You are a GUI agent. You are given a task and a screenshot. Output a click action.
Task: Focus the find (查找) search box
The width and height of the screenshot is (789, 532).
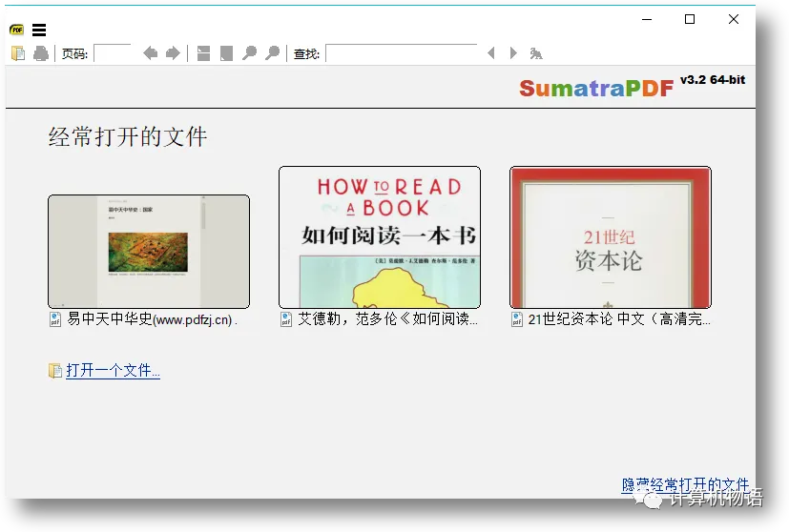pyautogui.click(x=402, y=52)
